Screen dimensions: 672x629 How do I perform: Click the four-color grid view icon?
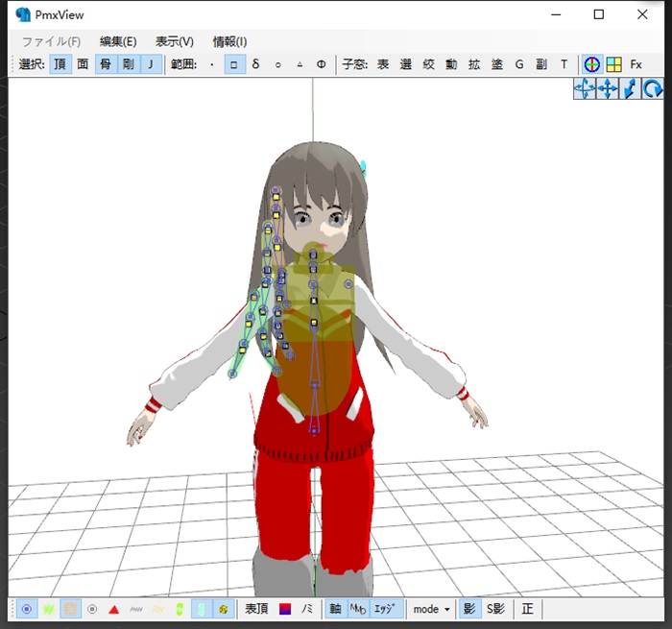(613, 64)
